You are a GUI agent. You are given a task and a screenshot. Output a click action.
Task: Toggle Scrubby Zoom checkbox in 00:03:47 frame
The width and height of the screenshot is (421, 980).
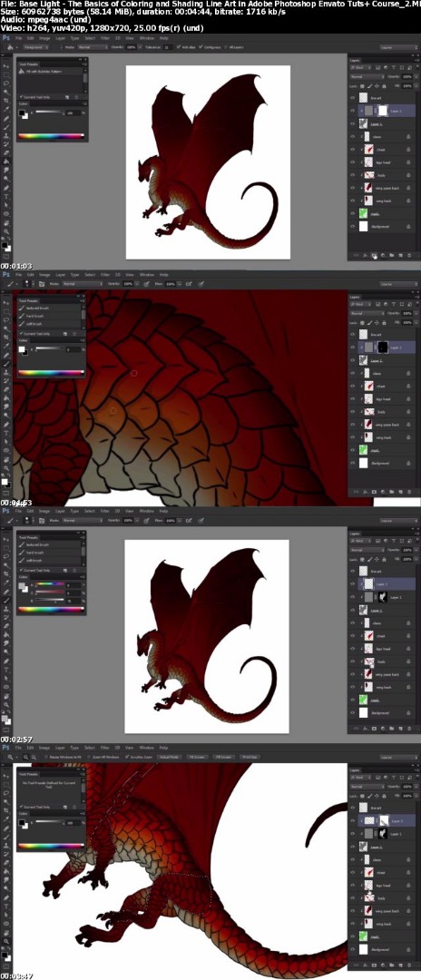point(127,756)
